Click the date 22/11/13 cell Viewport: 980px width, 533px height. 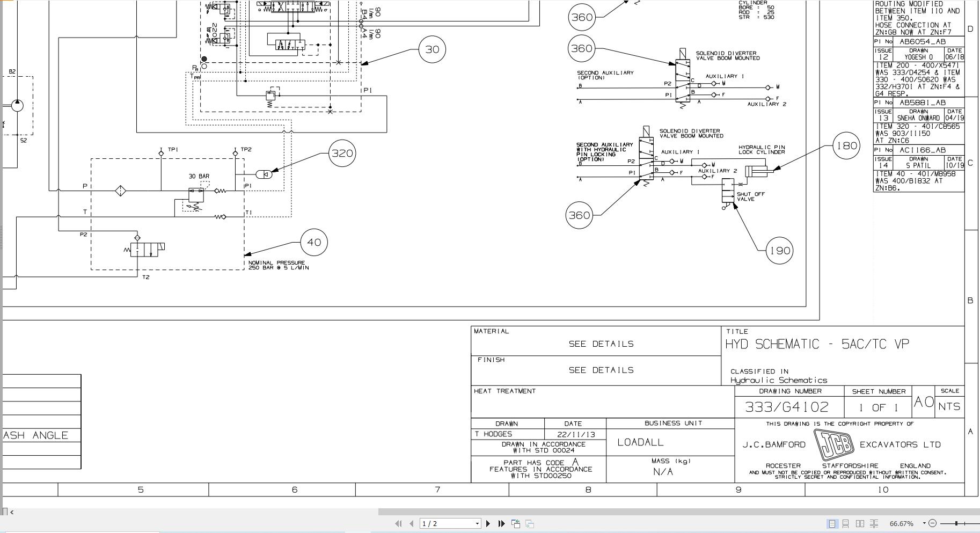(x=575, y=434)
